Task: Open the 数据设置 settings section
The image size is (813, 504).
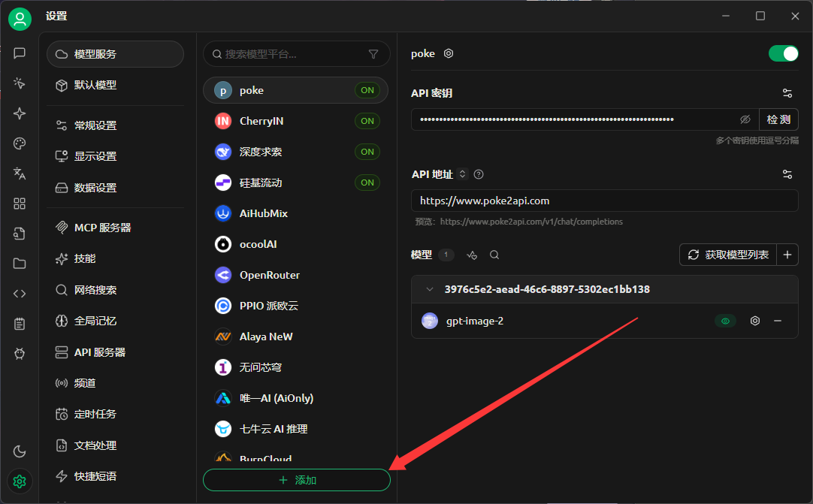Action: (115, 188)
